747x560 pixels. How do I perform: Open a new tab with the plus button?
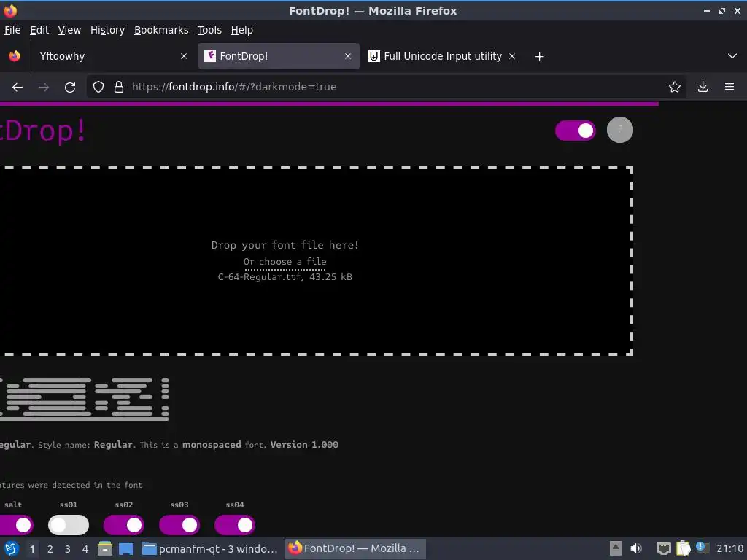point(539,57)
